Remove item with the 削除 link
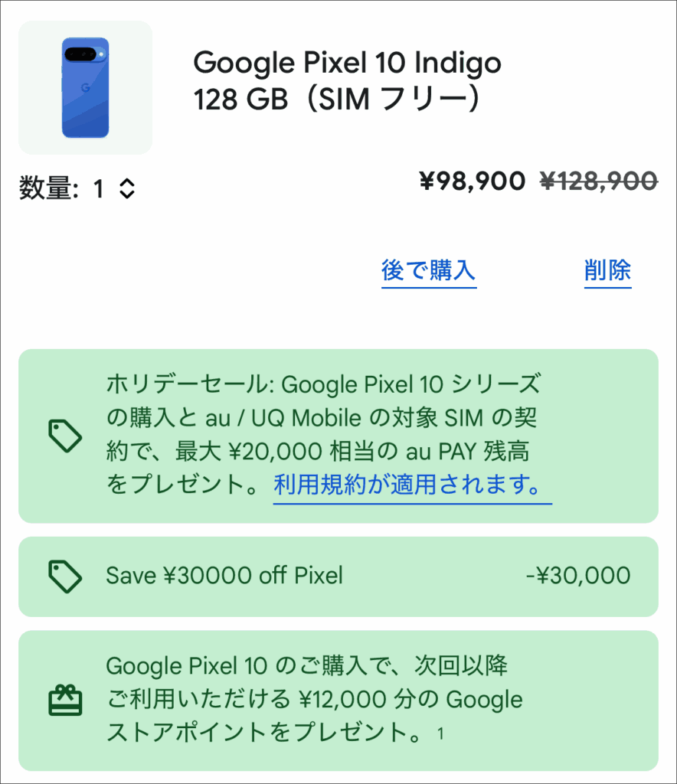This screenshot has width=677, height=784. click(x=607, y=270)
